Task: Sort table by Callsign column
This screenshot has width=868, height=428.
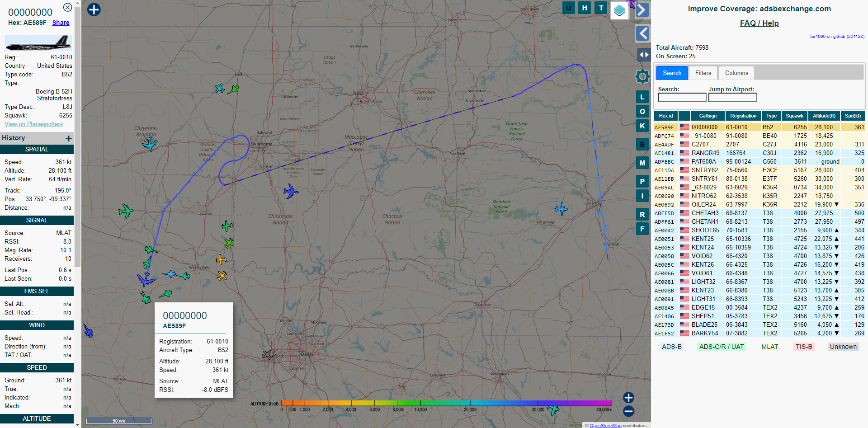Action: click(x=708, y=116)
